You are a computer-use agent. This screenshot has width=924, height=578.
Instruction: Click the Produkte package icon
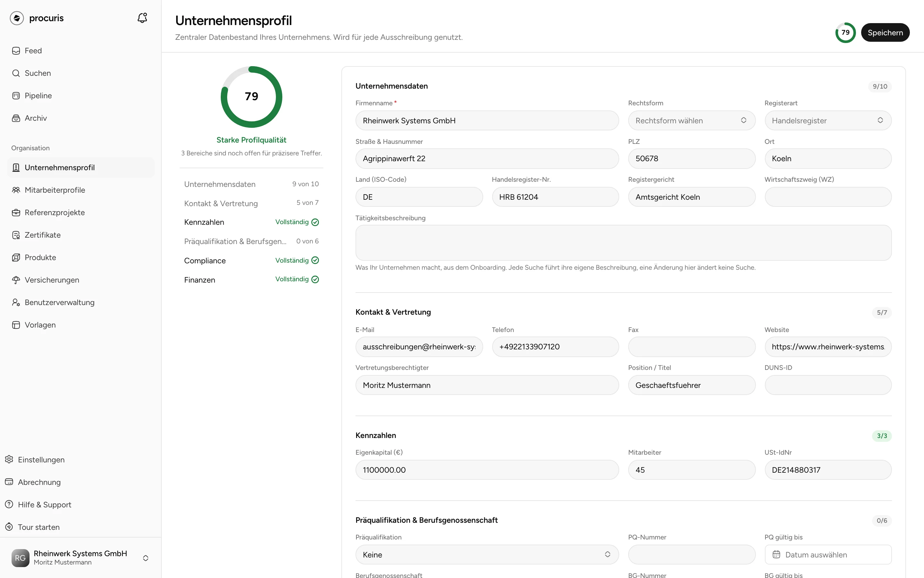tap(16, 258)
